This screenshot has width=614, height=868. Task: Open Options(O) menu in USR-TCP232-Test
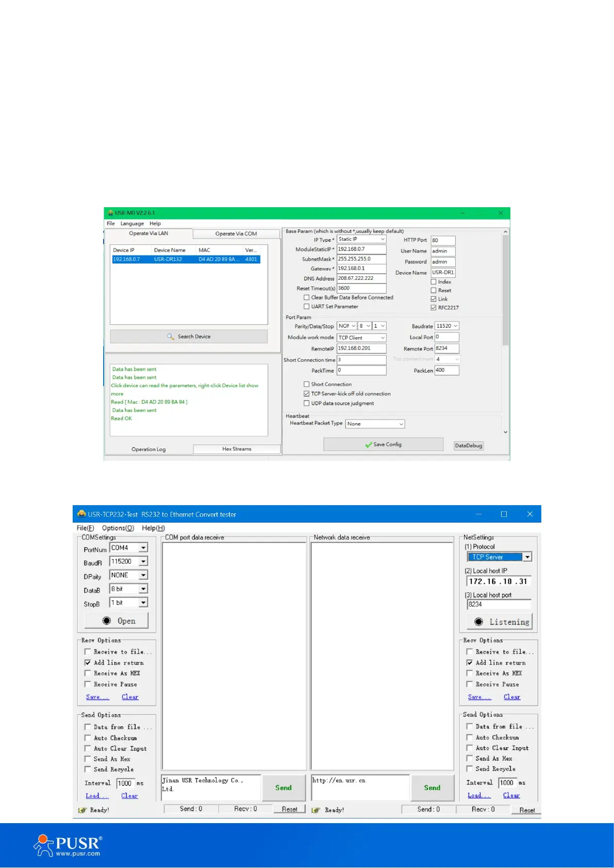(x=118, y=528)
